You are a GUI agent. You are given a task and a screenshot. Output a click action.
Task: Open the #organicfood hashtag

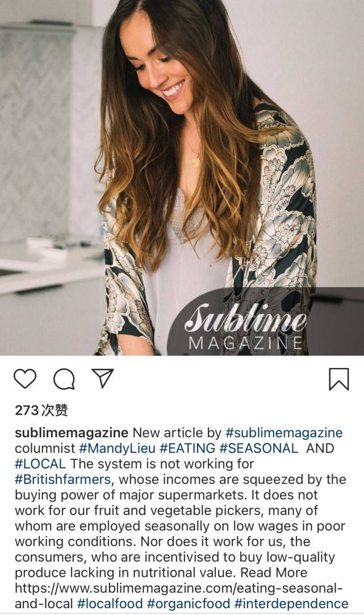[189, 603]
